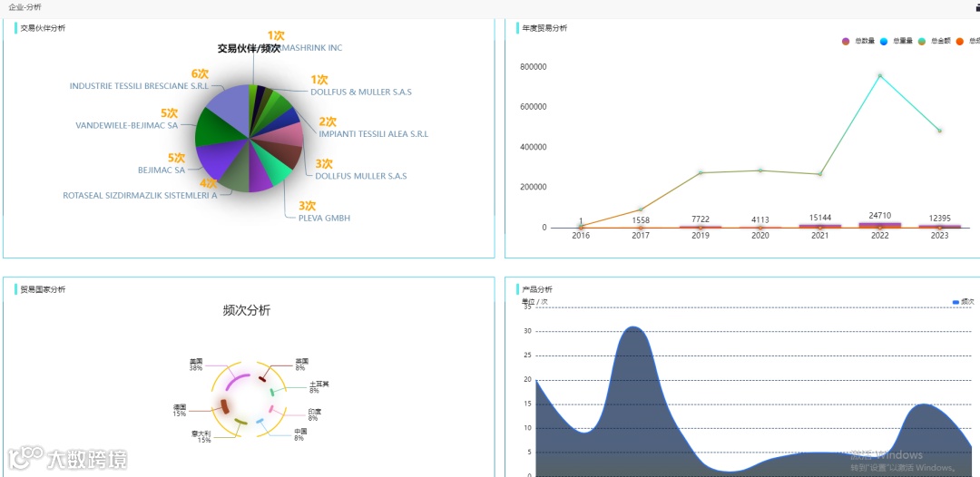Click the 2022 x-axis label
Screen dimensions: 980x477
(879, 236)
